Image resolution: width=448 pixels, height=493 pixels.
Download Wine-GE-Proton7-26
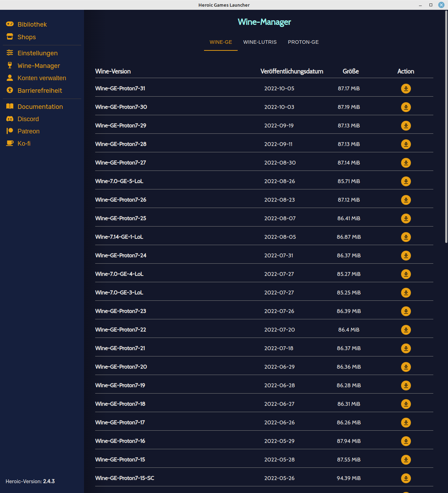point(406,200)
